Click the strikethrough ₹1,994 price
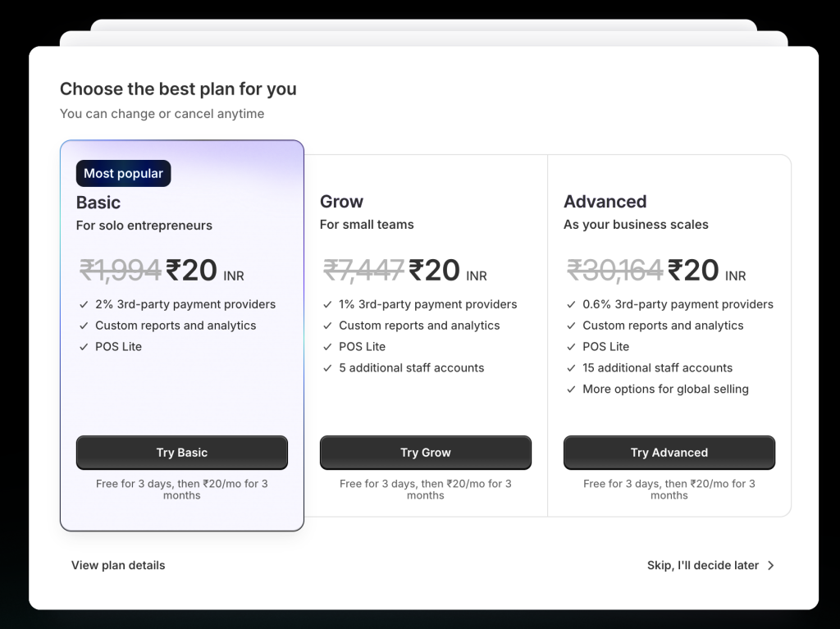The height and width of the screenshot is (629, 840). click(x=120, y=270)
